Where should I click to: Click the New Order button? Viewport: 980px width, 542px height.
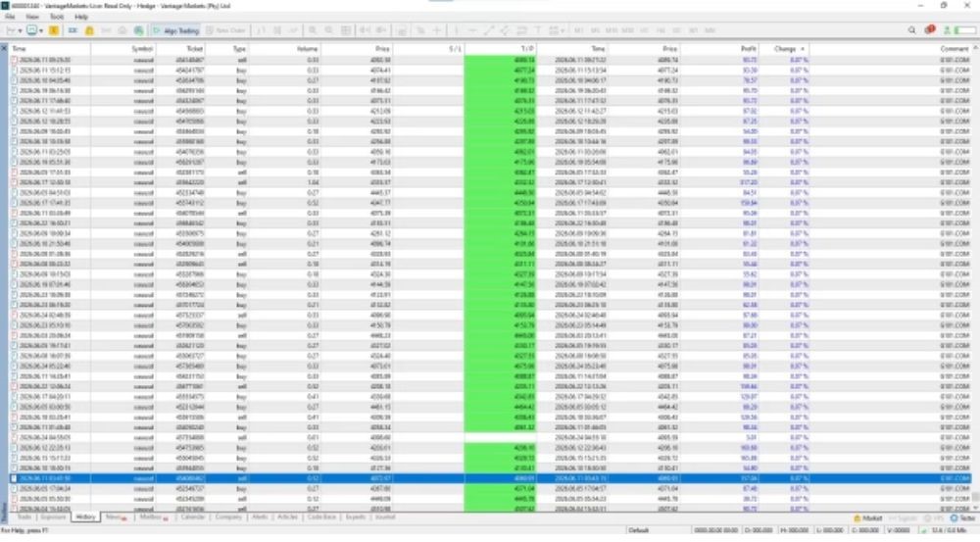click(x=225, y=30)
